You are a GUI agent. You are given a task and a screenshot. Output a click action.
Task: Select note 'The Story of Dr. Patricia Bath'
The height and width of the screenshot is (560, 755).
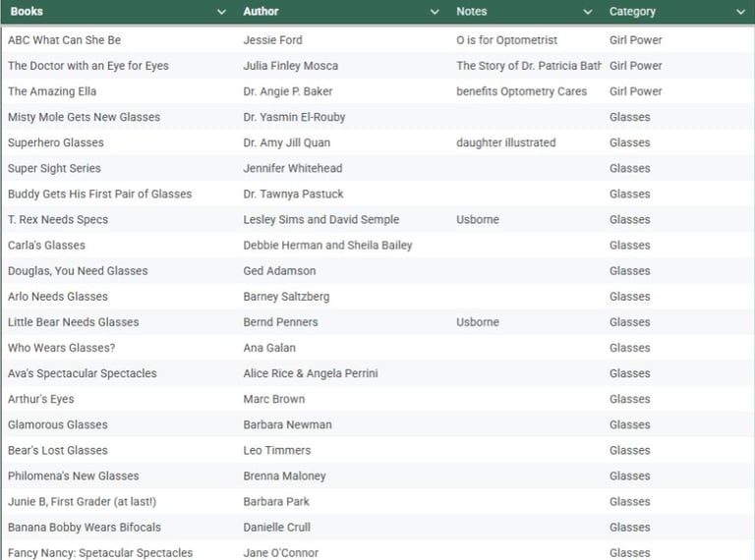[529, 66]
